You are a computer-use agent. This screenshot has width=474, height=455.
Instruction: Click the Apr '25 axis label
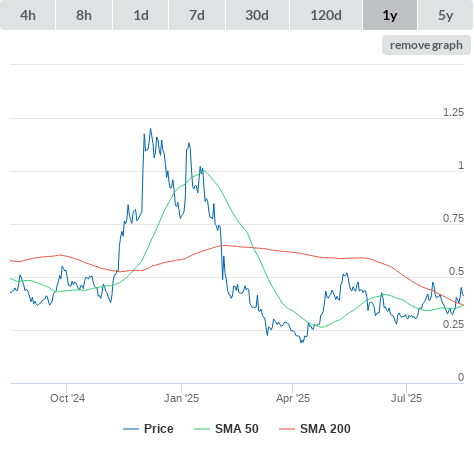pyautogui.click(x=293, y=398)
